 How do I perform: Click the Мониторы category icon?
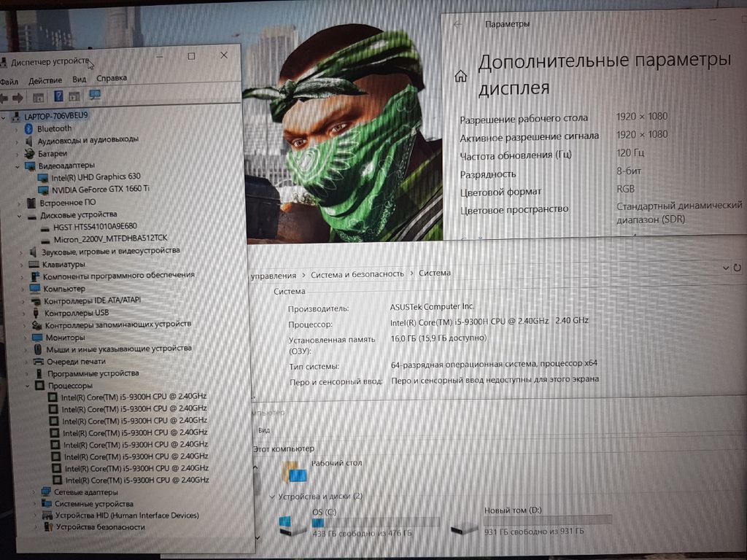(37, 337)
